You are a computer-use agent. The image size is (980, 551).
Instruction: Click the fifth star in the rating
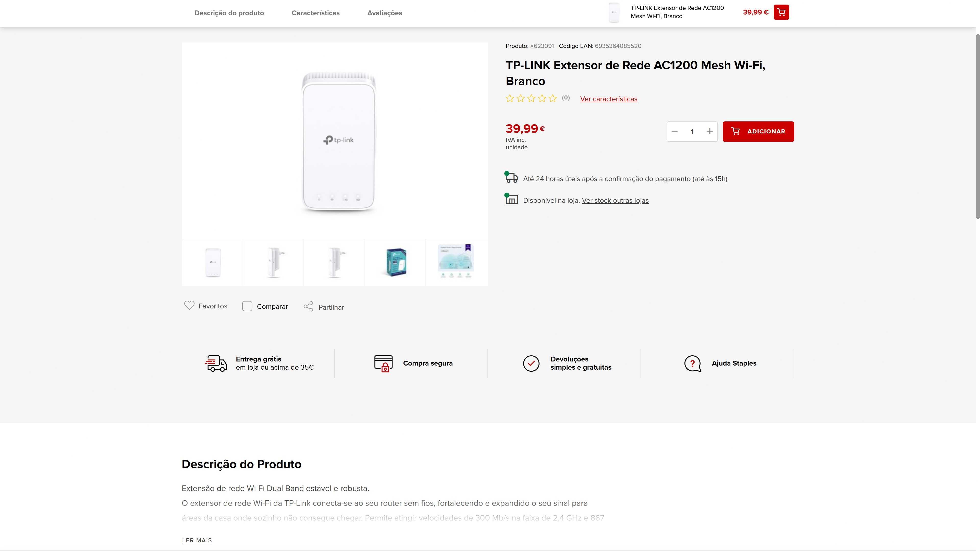tap(553, 98)
